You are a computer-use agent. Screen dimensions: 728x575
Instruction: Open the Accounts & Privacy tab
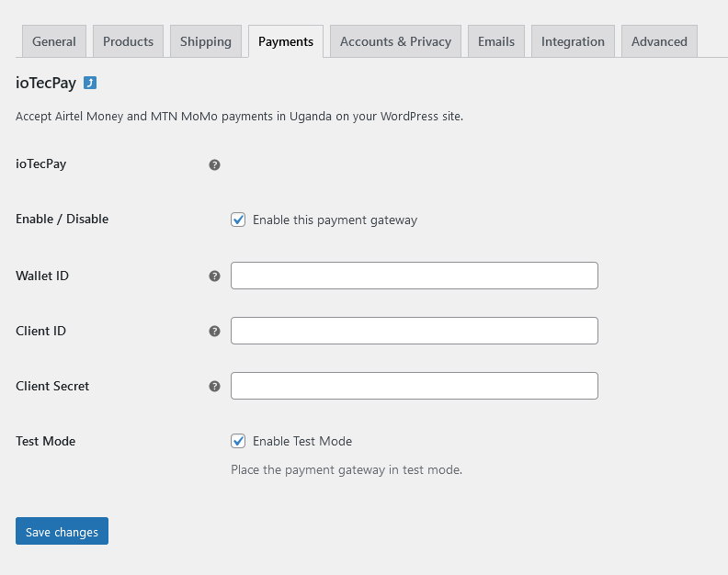tap(395, 41)
